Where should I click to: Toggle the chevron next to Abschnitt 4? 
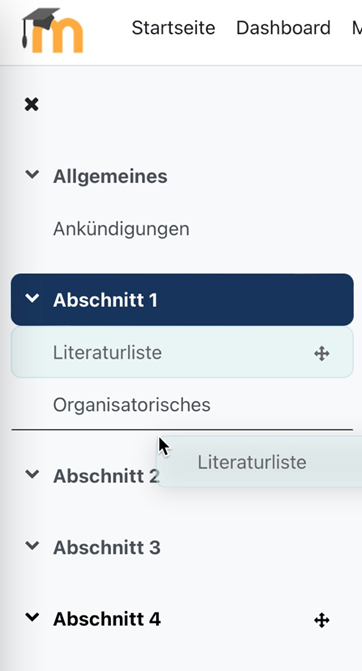[33, 618]
